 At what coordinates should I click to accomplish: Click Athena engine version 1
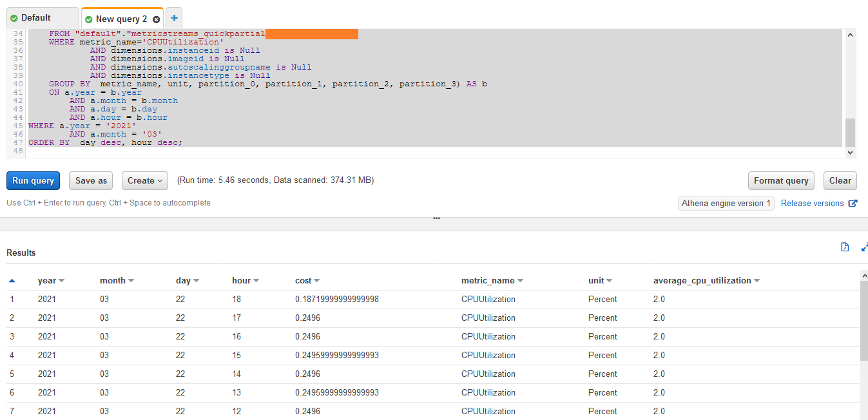tap(726, 203)
